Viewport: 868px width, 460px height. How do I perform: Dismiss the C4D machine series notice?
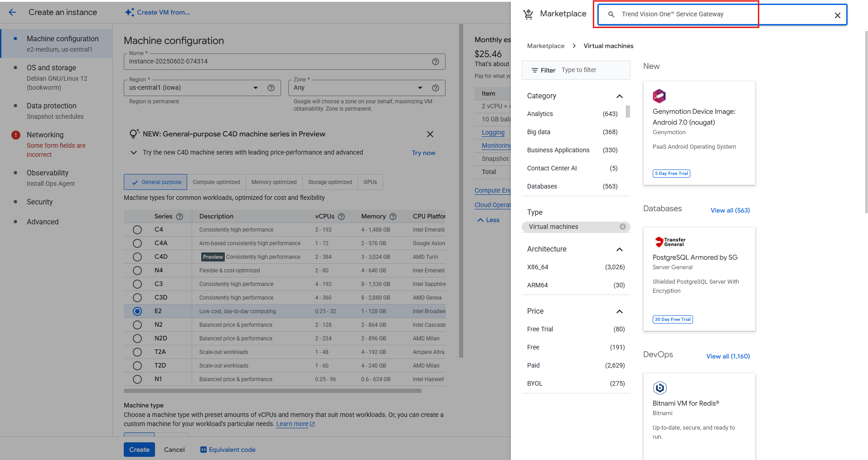pos(430,134)
